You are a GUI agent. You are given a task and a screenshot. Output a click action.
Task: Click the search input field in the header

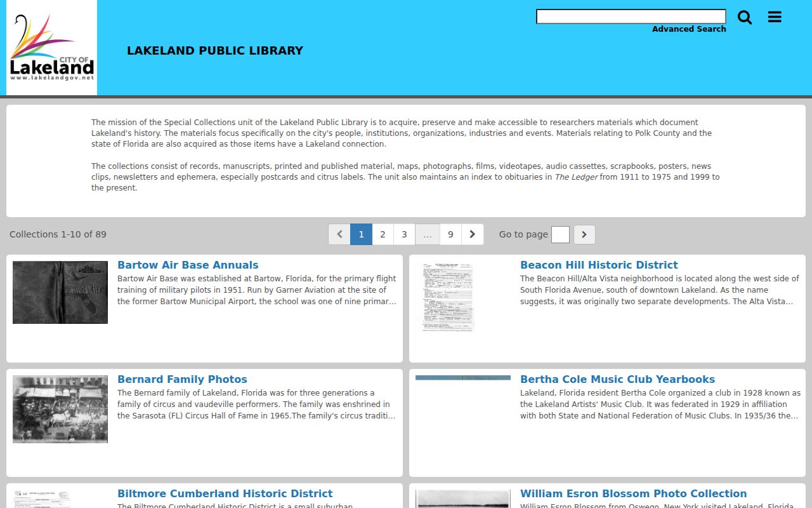pyautogui.click(x=631, y=17)
